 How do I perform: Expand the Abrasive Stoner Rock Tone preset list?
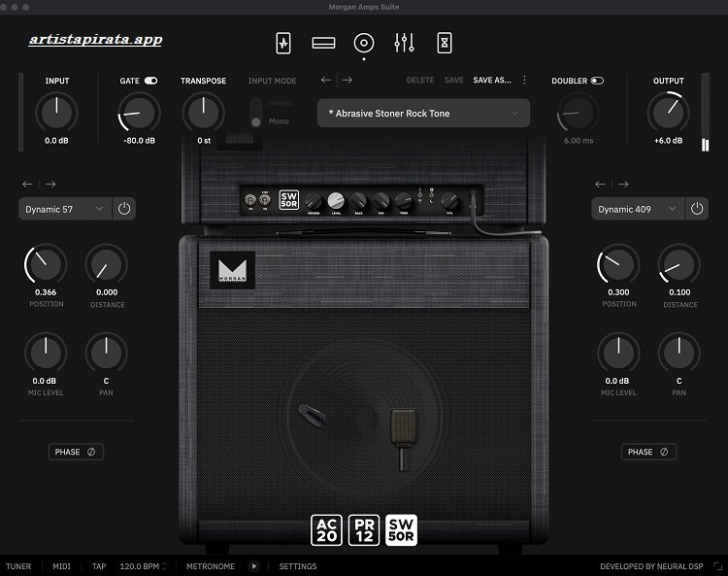coord(423,113)
